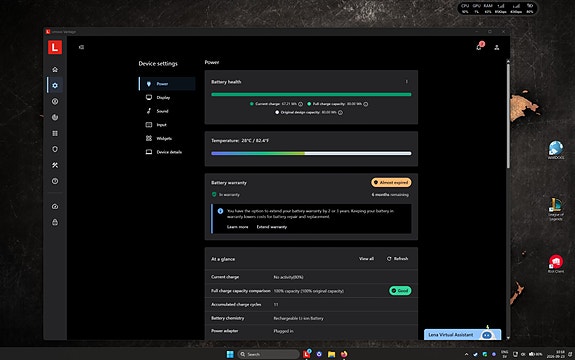Click the Lenovo Vantage taskbar icon
575x360 pixels.
307,354
